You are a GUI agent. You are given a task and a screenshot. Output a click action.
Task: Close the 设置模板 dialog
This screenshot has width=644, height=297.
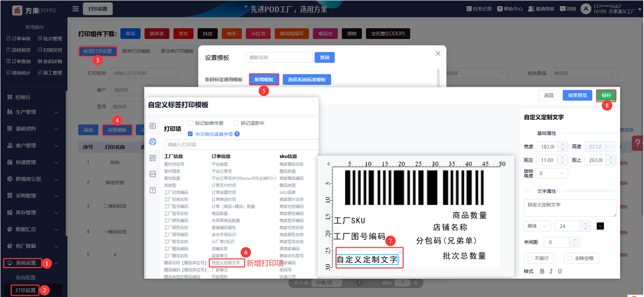click(438, 54)
